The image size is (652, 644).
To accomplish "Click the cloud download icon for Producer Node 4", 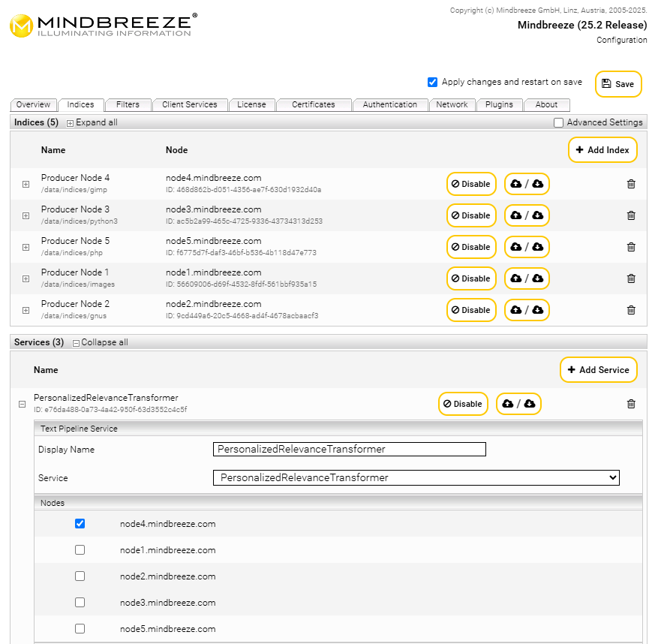I will point(538,184).
